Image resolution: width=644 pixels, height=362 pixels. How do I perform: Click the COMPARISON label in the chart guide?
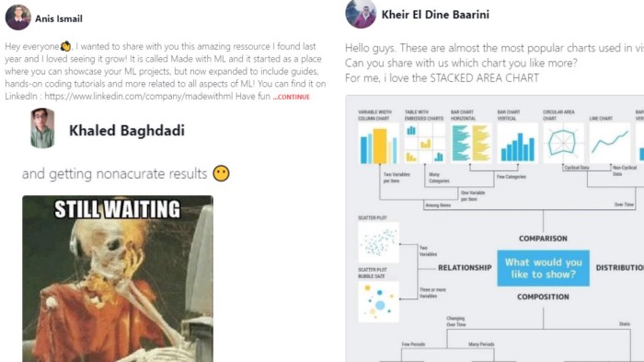click(x=543, y=239)
